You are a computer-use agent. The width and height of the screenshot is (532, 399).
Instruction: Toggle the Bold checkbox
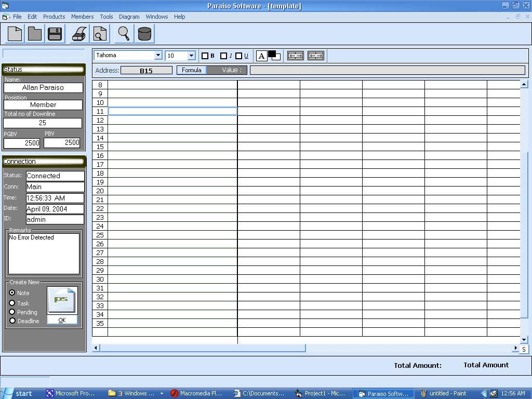[205, 56]
